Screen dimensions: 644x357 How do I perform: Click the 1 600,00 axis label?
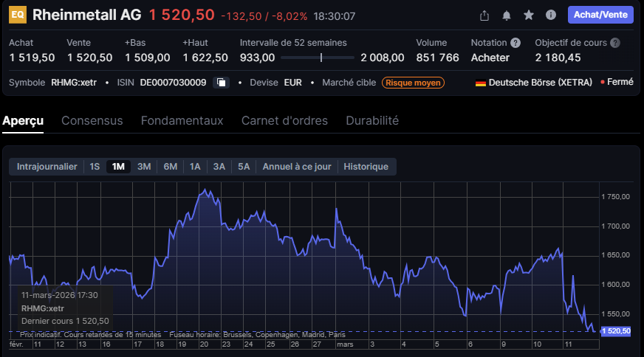[x=615, y=285]
